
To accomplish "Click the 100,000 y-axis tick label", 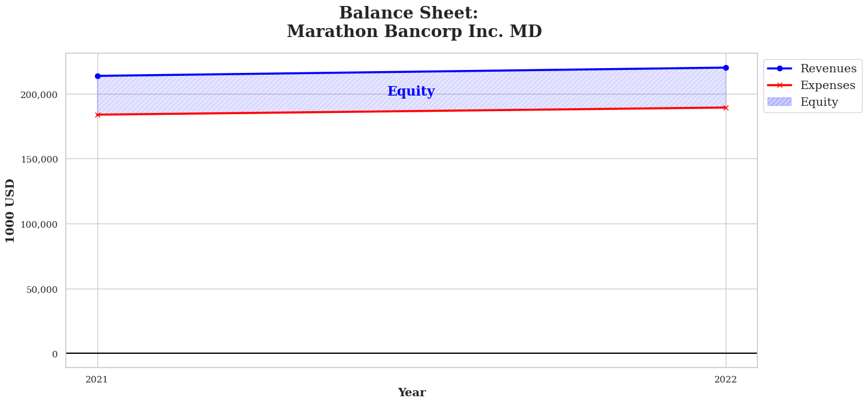I will coord(38,224).
